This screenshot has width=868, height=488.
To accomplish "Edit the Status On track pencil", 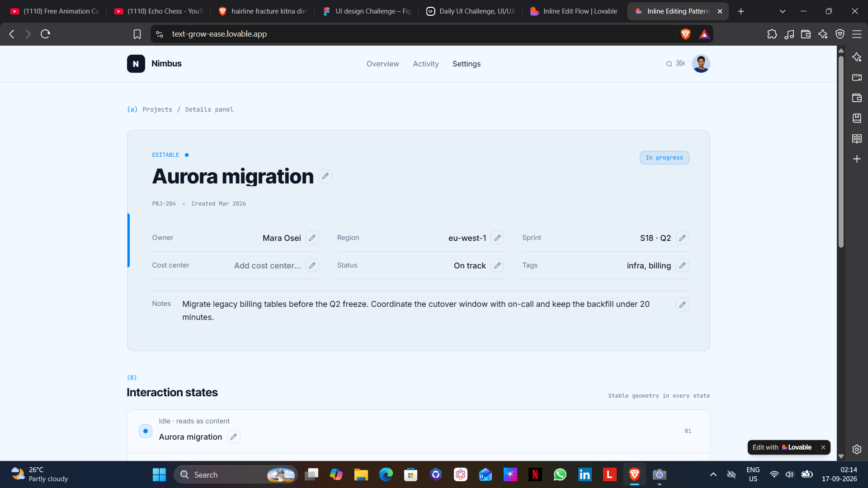I will (497, 265).
